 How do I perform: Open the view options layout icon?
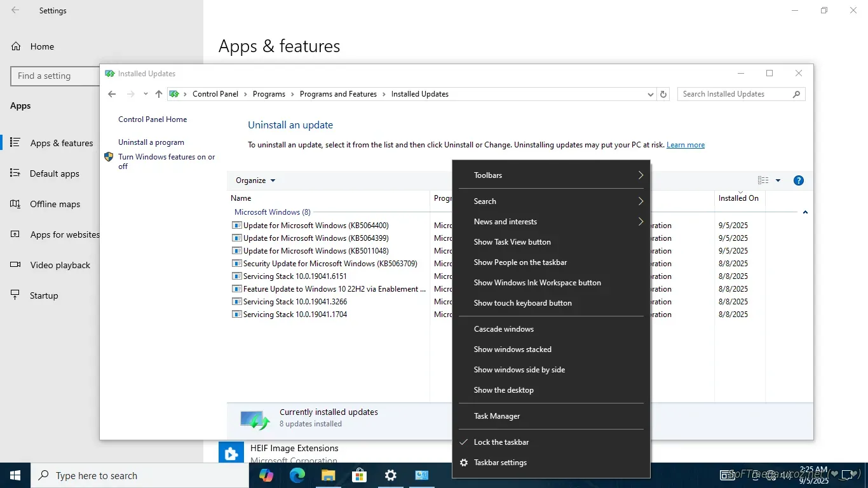pos(763,180)
